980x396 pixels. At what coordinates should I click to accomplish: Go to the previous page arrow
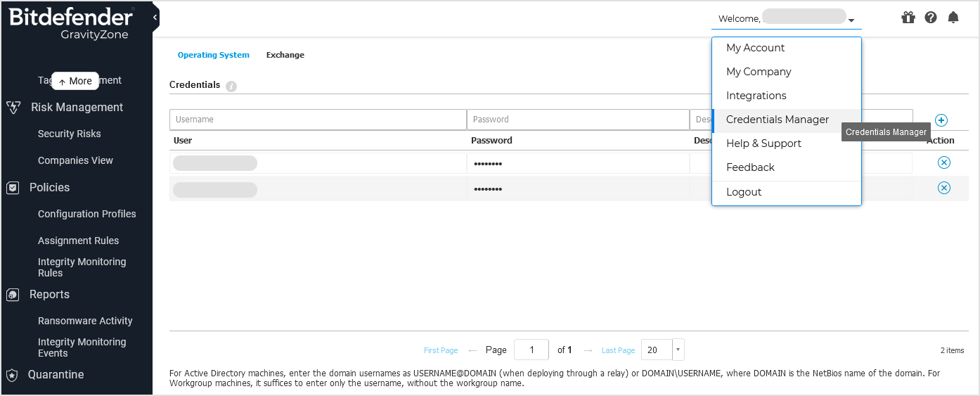click(x=472, y=350)
